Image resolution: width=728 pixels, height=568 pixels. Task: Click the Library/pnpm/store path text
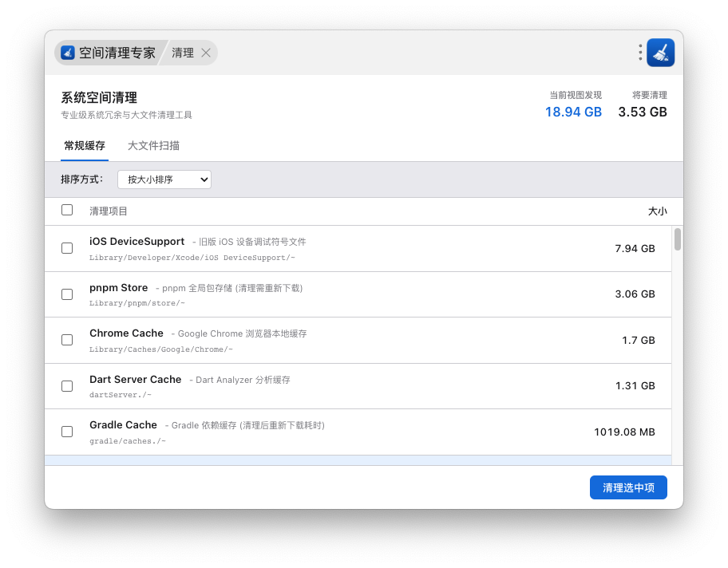(137, 303)
